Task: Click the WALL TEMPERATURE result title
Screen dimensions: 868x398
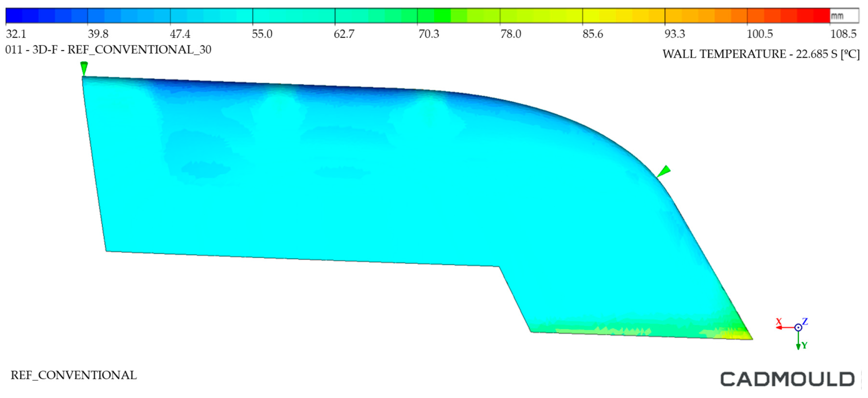Action: click(x=760, y=54)
